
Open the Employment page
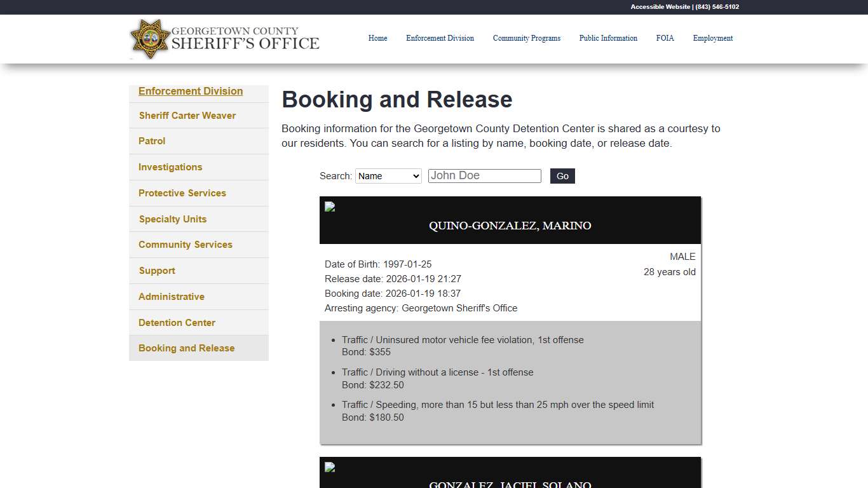point(712,38)
